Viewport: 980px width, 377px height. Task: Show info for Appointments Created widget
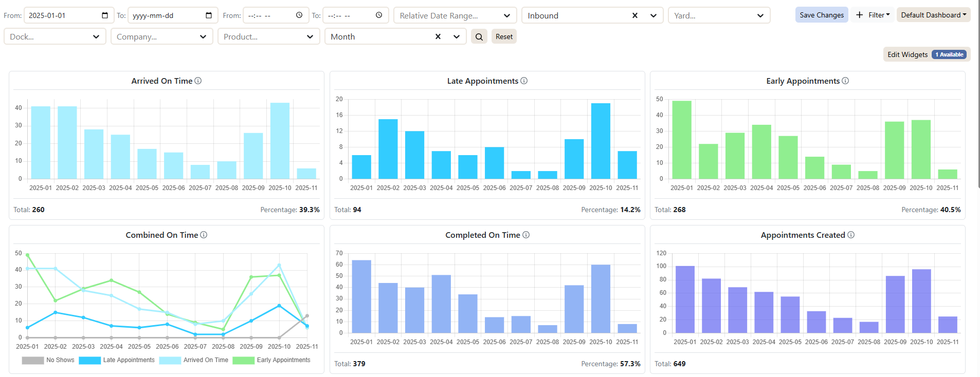(x=851, y=235)
